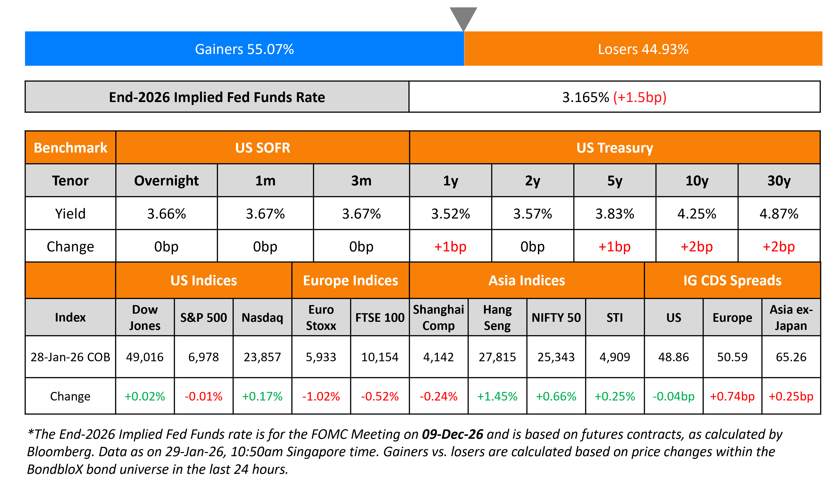835x504 pixels.
Task: Click the IG CDS Spreads section header
Action: pyautogui.click(x=732, y=281)
